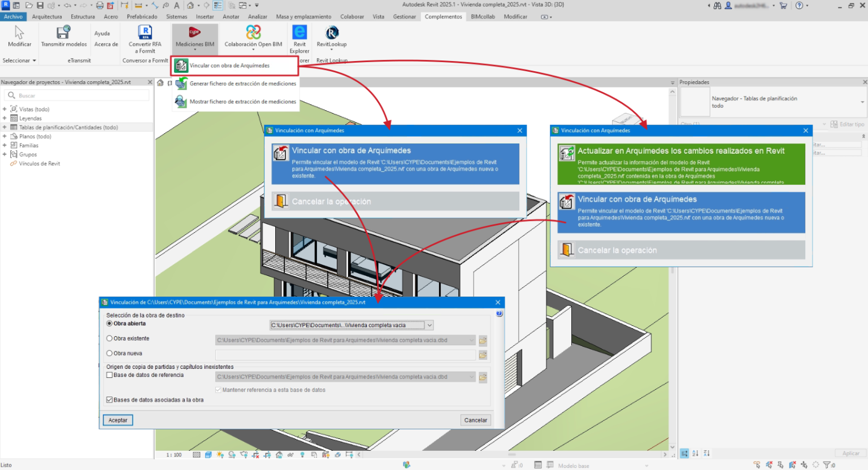
Task: Open Convertir RFA a FormIt converter
Action: click(x=144, y=40)
